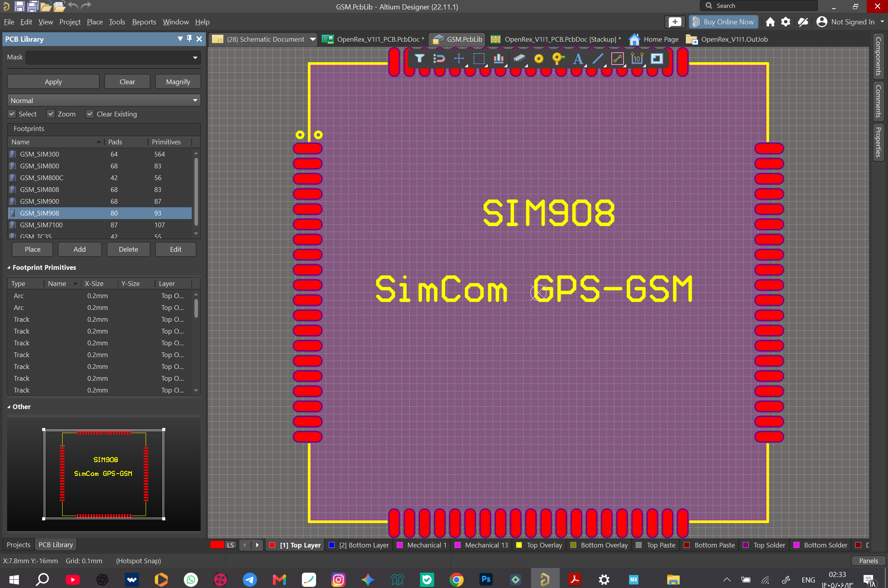Select the Selection Filter funnel tool
The image size is (888, 588).
click(420, 59)
